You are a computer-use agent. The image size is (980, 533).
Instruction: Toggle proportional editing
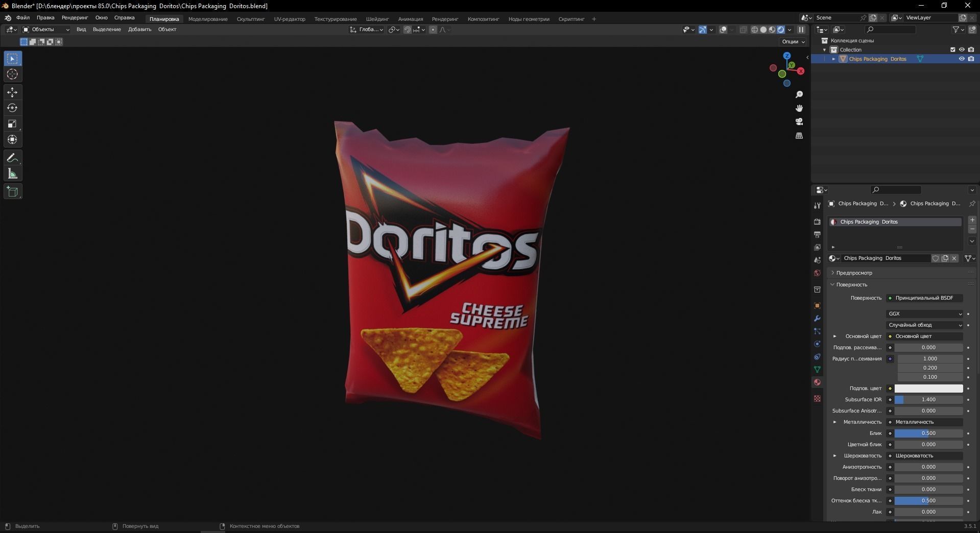(x=433, y=30)
